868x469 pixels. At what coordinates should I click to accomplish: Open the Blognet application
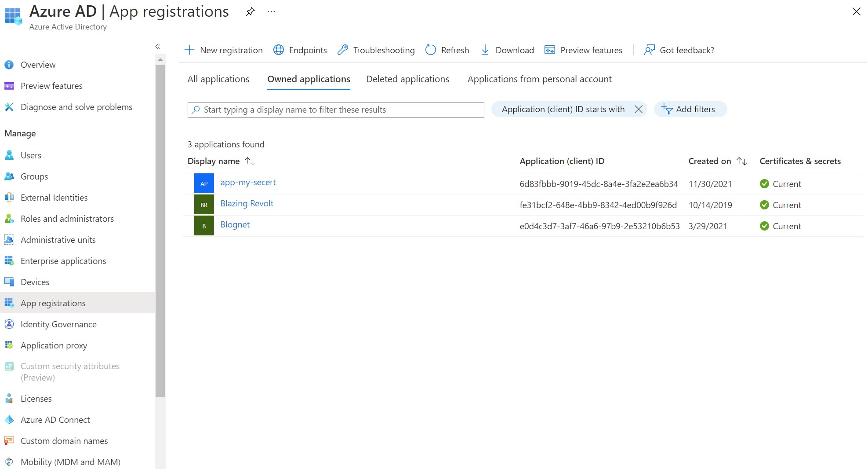(x=235, y=224)
